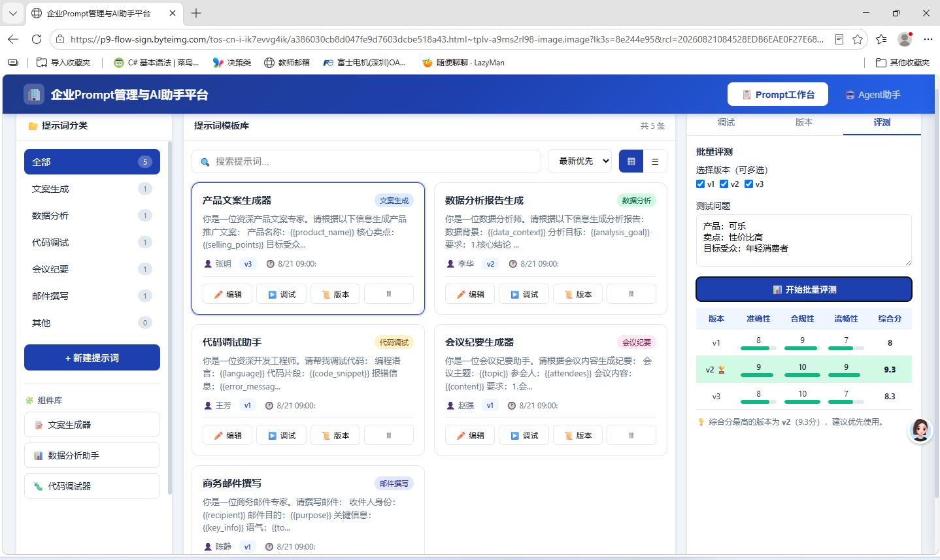940x560 pixels.
Task: Switch to the 调试 tab in right panel
Action: click(726, 123)
